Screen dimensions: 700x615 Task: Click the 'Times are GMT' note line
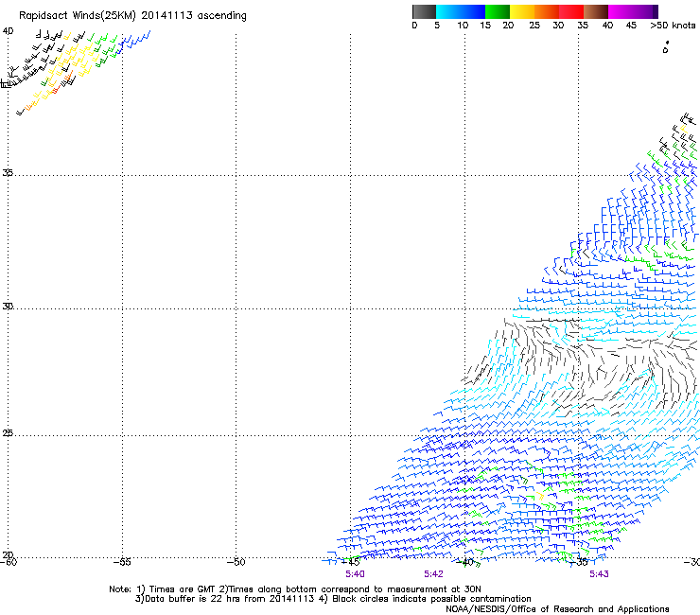point(294,589)
